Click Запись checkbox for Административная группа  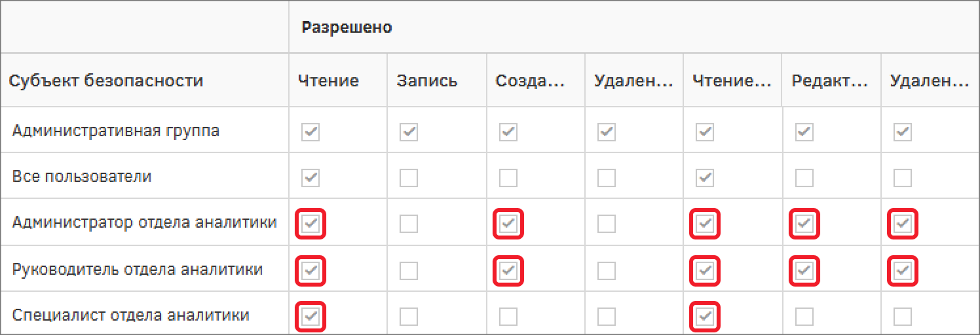click(409, 132)
